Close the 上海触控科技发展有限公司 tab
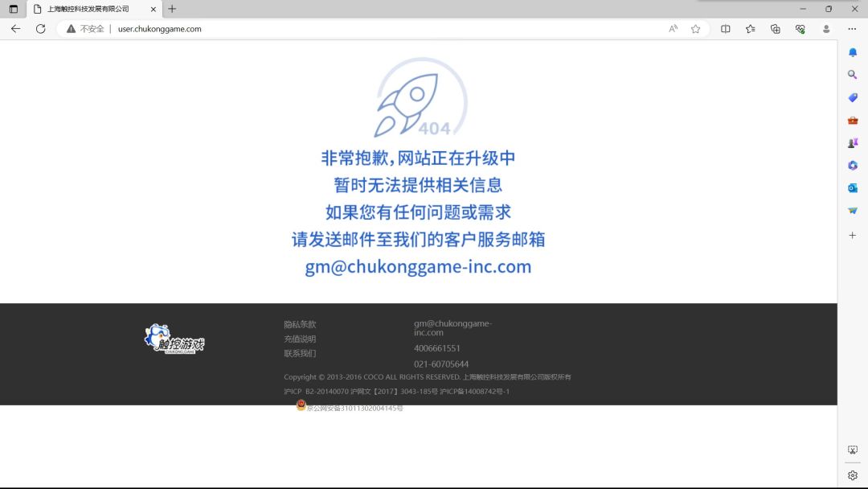This screenshot has height=489, width=868. 154,9
